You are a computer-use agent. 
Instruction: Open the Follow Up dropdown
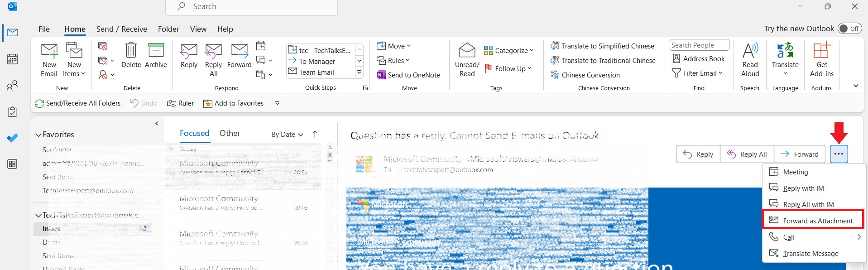pos(508,68)
